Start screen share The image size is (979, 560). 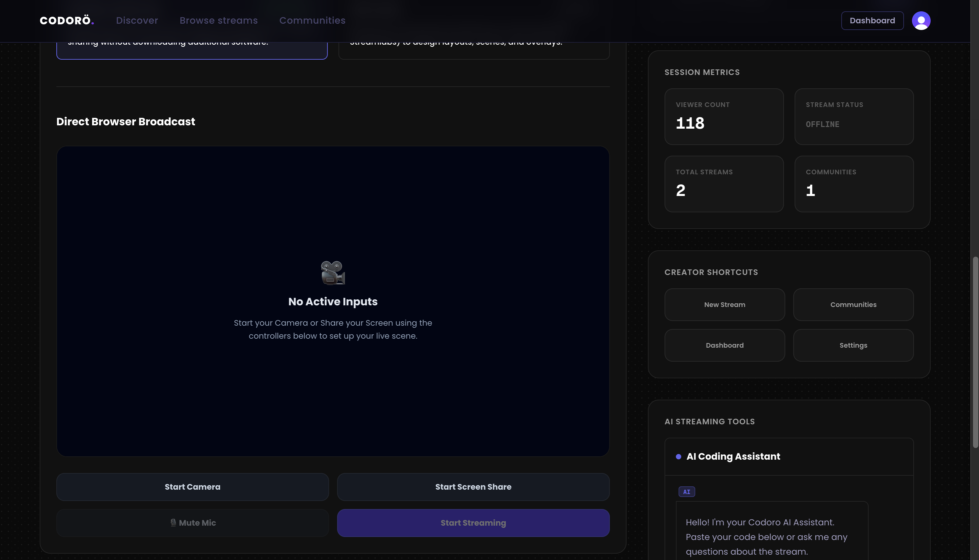coord(473,487)
